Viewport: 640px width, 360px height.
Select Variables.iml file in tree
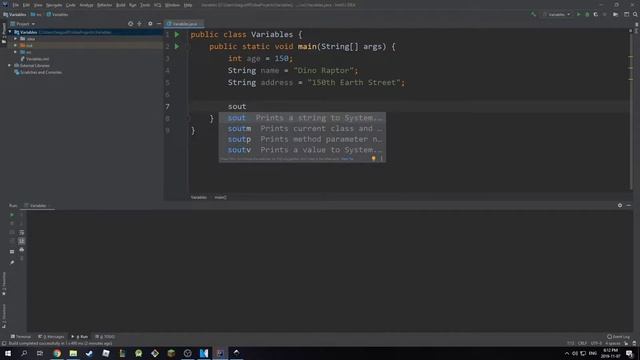click(x=35, y=59)
